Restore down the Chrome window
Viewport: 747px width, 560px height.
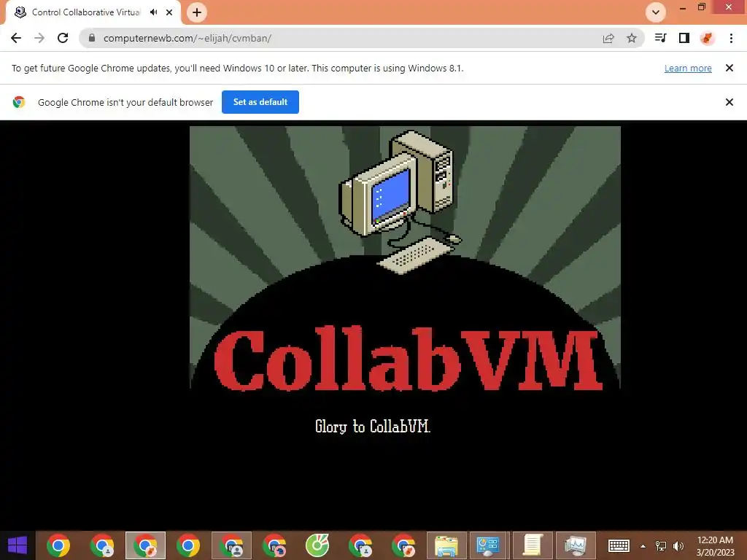pos(701,7)
